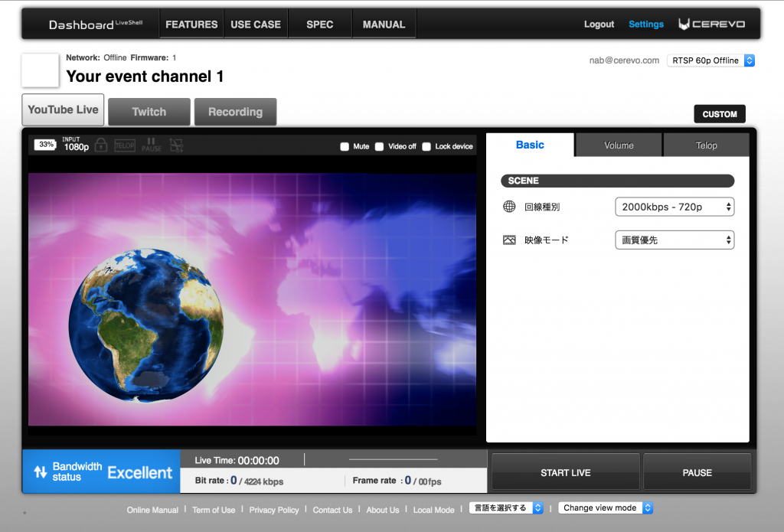Check the Lock device option
Screen dimensions: 784x532
[x=426, y=146]
